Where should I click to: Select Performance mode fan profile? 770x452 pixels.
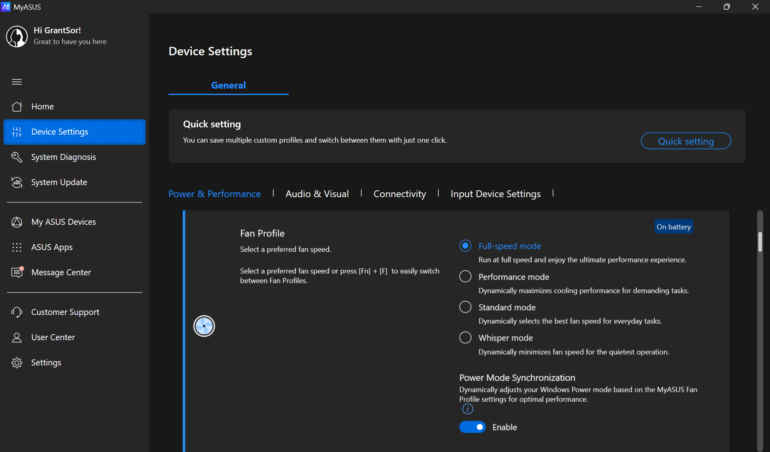465,277
